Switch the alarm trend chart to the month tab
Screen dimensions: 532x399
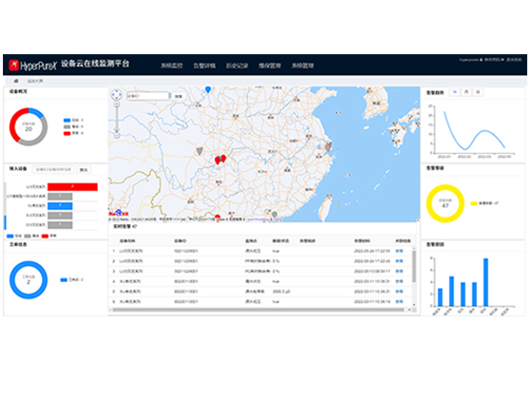pyautogui.click(x=466, y=92)
